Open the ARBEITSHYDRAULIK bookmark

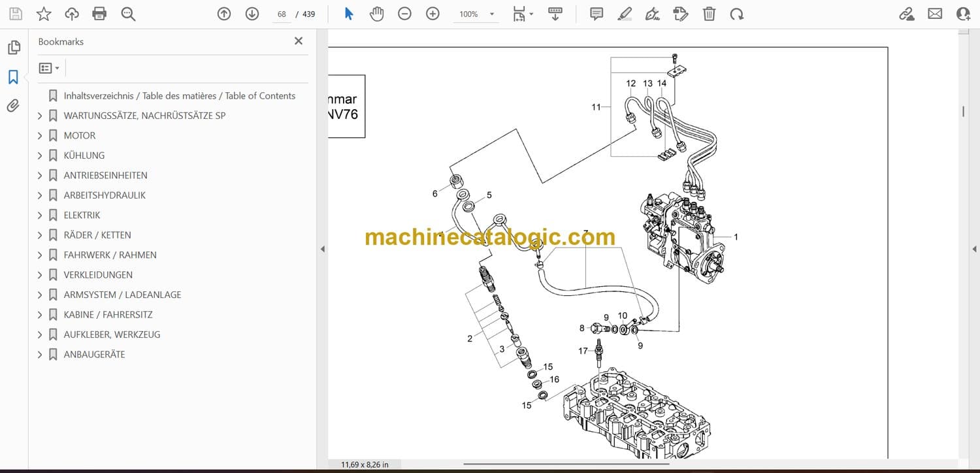pyautogui.click(x=105, y=195)
